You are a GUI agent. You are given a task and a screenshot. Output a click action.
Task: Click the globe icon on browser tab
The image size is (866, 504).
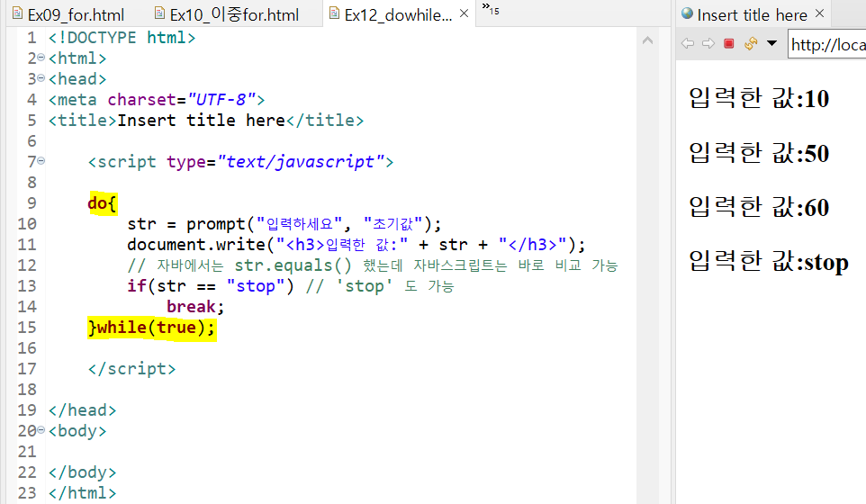pos(687,13)
